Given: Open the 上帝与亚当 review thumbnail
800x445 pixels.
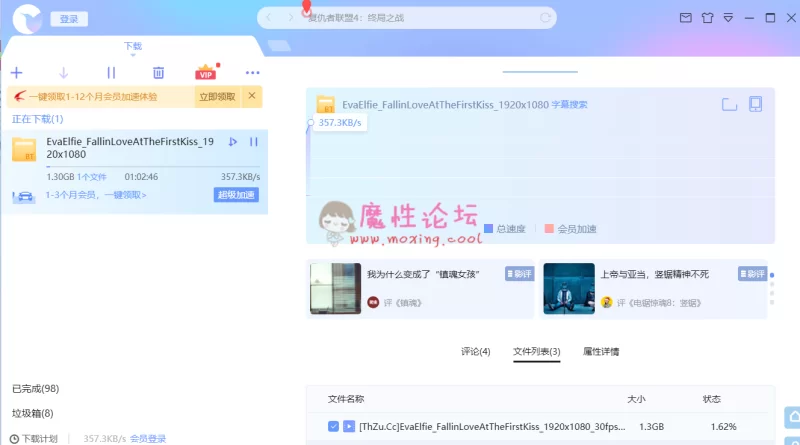Looking at the screenshot, I should pyautogui.click(x=569, y=288).
